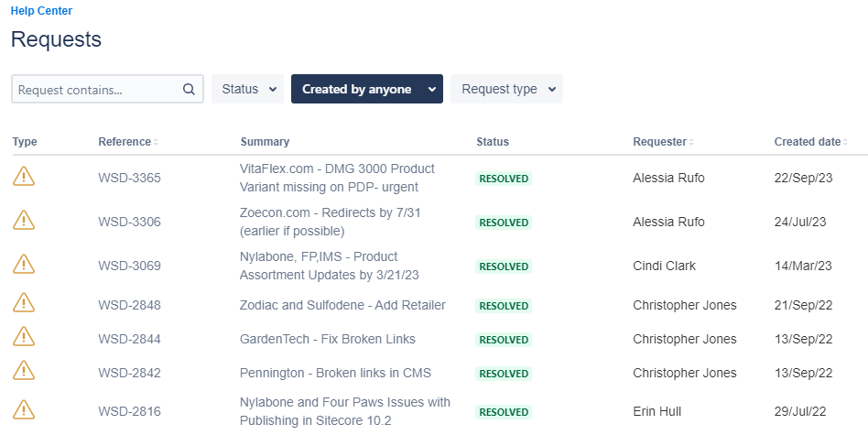The width and height of the screenshot is (868, 435).
Task: Click warning type icon for WSD-3365
Action: 24,177
